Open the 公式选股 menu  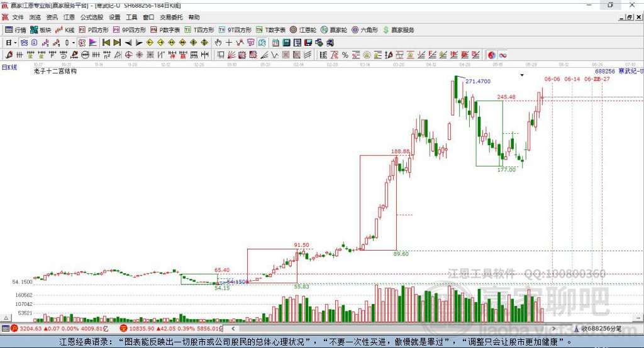point(92,17)
